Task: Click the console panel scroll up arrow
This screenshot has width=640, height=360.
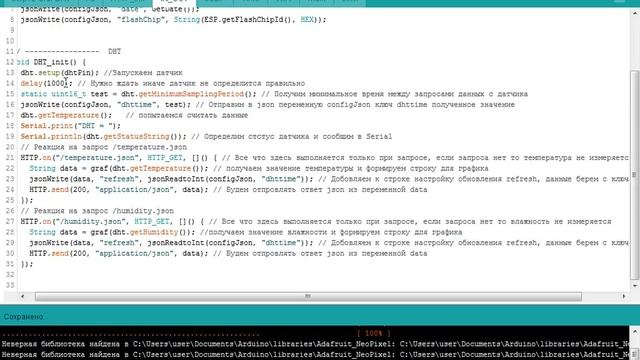Action: click(635, 331)
